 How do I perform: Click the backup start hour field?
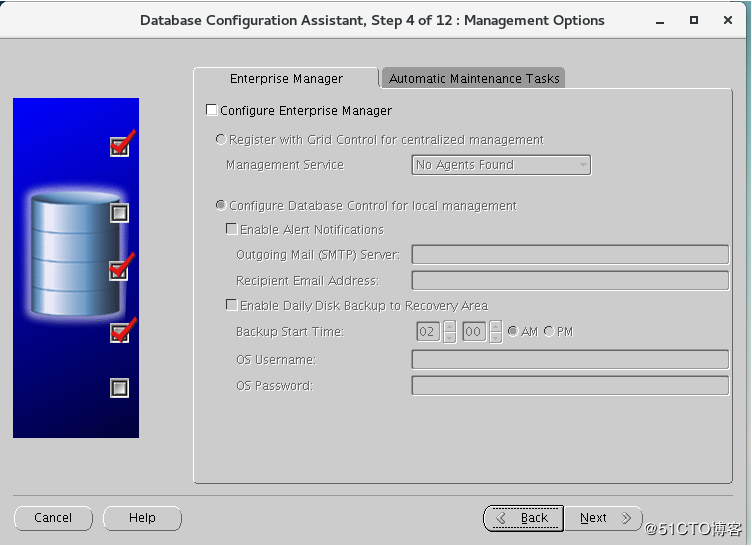428,332
